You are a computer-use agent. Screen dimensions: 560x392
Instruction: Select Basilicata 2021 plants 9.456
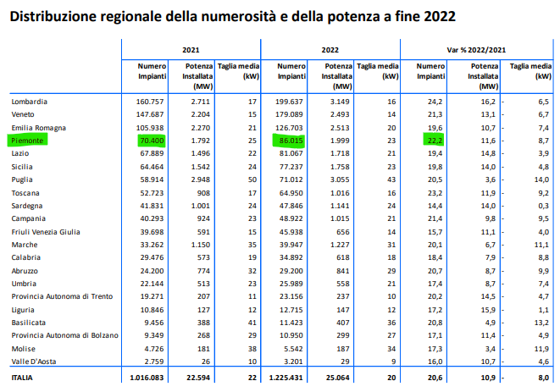(154, 323)
